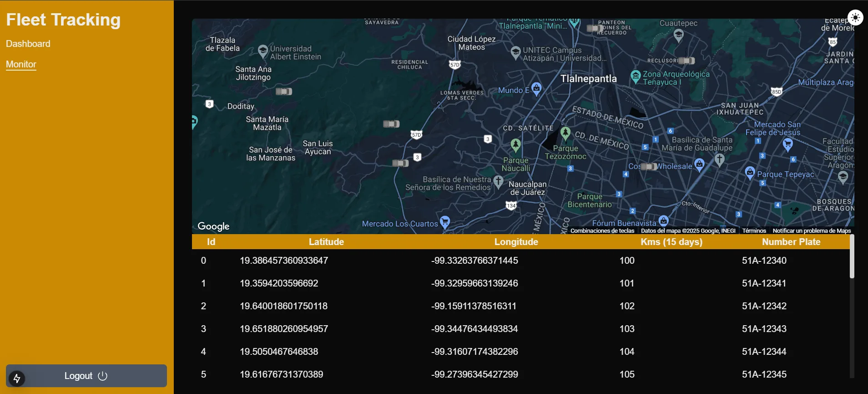This screenshot has height=394, width=868.
Task: Select latitude 19.651880260954957 cell
Action: coord(284,329)
